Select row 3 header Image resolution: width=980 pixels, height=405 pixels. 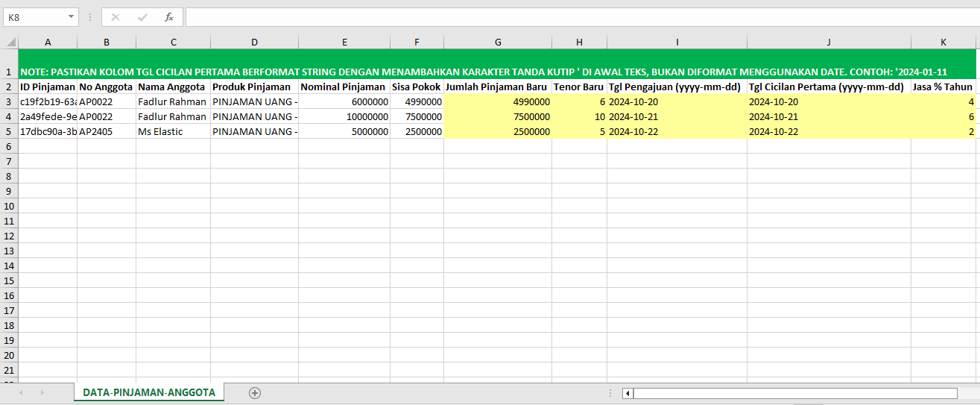[x=9, y=101]
